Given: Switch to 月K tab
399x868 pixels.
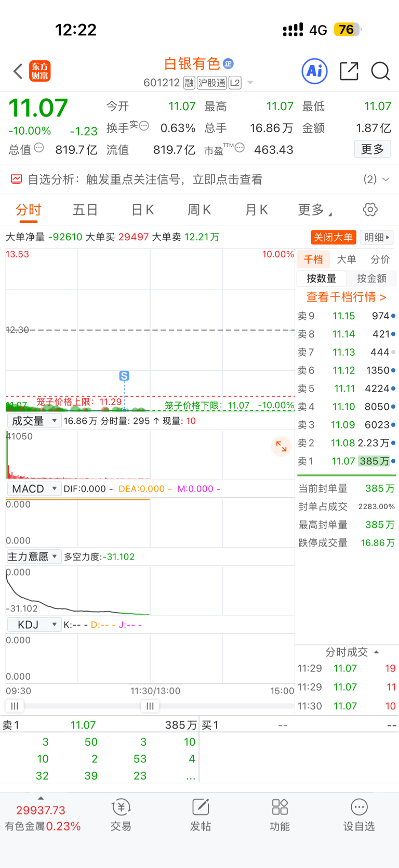Looking at the screenshot, I should [257, 210].
